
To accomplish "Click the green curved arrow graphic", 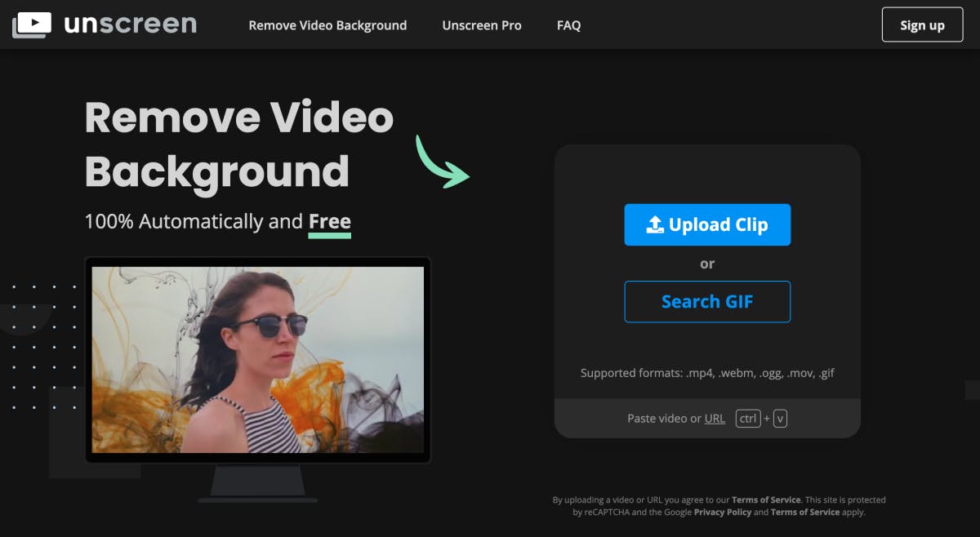I will [442, 162].
